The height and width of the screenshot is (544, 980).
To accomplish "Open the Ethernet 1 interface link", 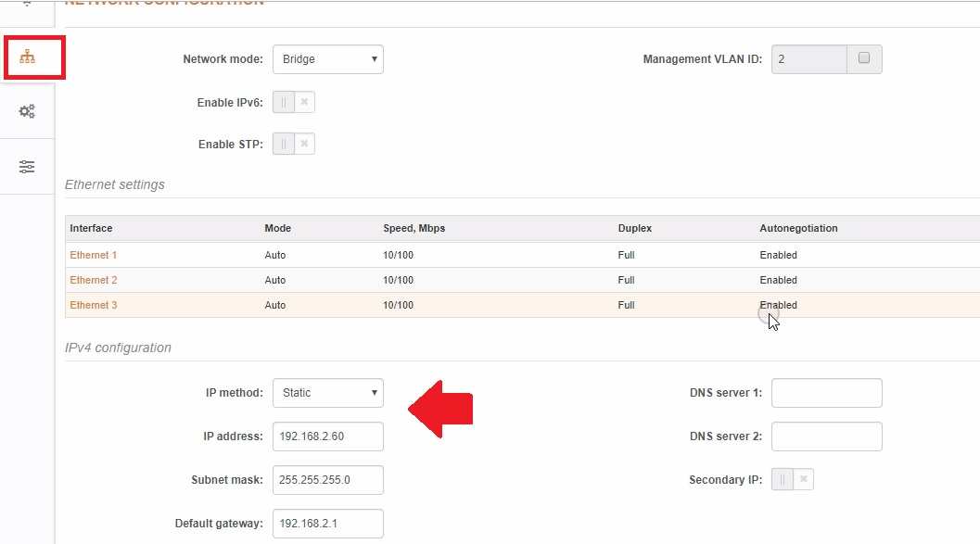I will pos(93,255).
